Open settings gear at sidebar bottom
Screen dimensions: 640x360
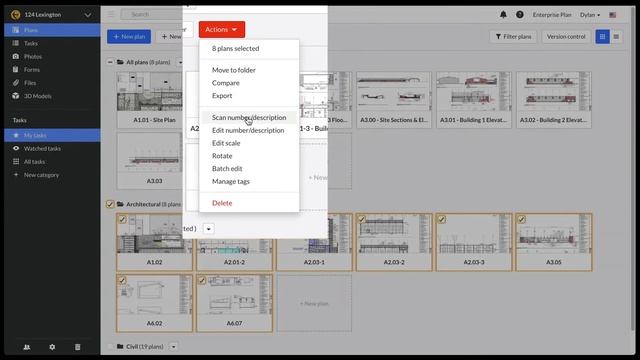tap(52, 347)
